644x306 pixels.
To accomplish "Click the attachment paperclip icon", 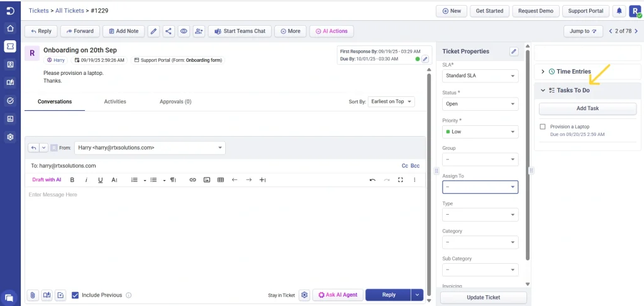I will [x=32, y=295].
